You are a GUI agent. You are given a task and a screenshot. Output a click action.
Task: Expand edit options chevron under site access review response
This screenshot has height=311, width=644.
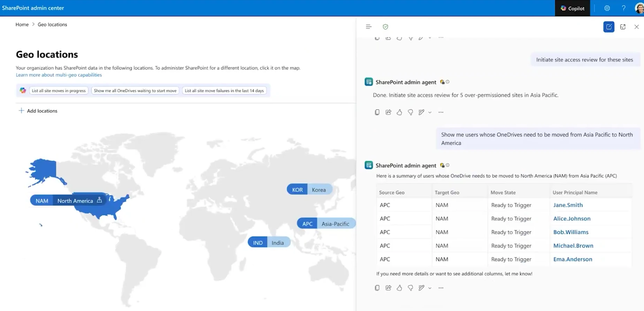tap(430, 112)
